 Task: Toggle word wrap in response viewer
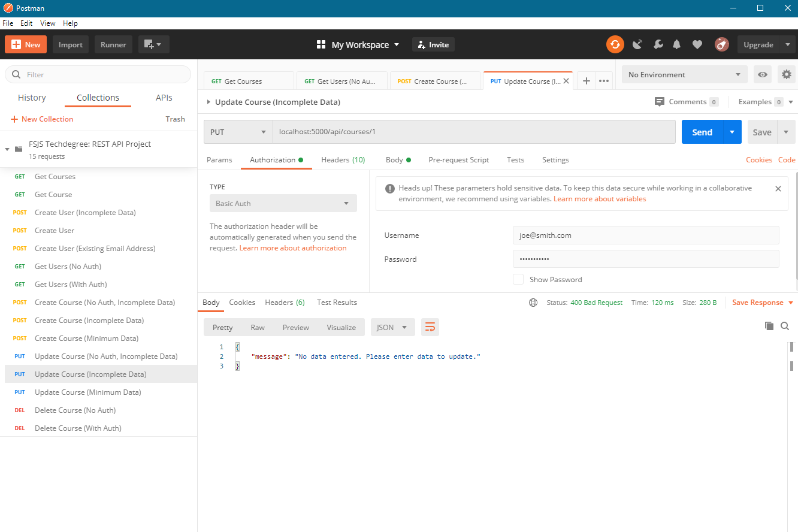(x=430, y=327)
